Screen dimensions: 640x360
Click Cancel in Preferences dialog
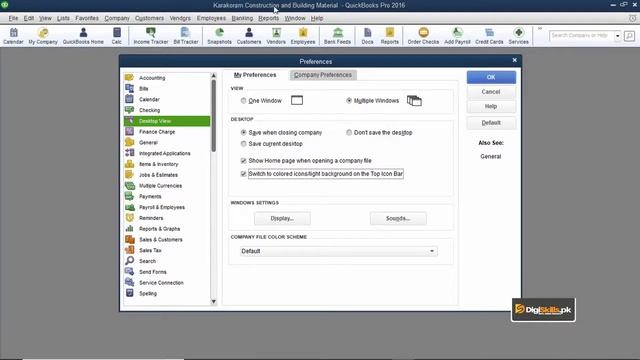[491, 92]
